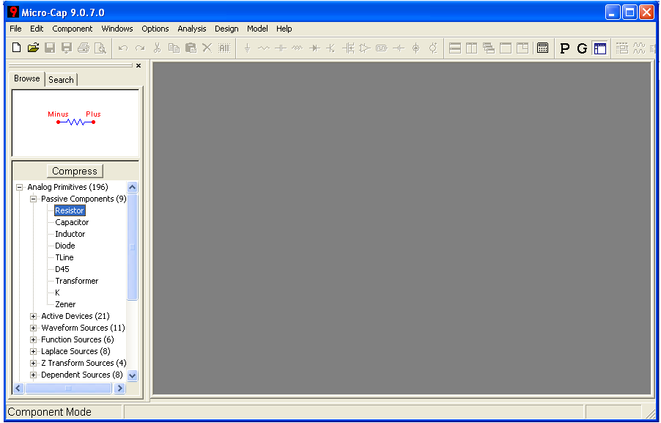Expand Laplace Sources (8) node
Image resolution: width=661 pixels, height=423 pixels.
tap(33, 351)
